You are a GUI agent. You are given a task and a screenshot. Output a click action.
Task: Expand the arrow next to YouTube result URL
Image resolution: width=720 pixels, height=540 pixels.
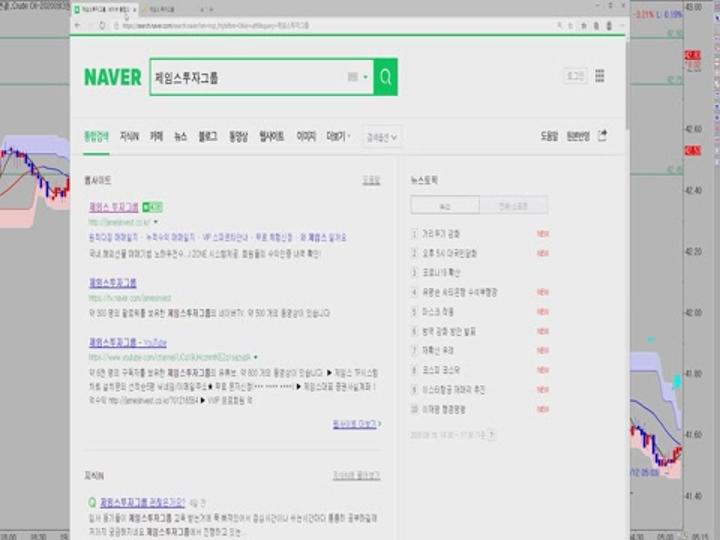click(x=256, y=357)
